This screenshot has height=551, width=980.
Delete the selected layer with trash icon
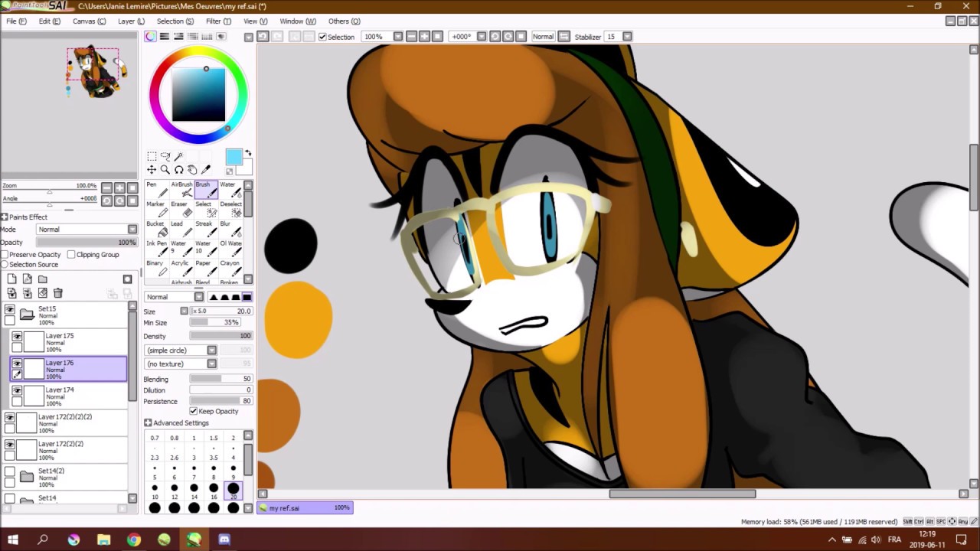(x=58, y=293)
